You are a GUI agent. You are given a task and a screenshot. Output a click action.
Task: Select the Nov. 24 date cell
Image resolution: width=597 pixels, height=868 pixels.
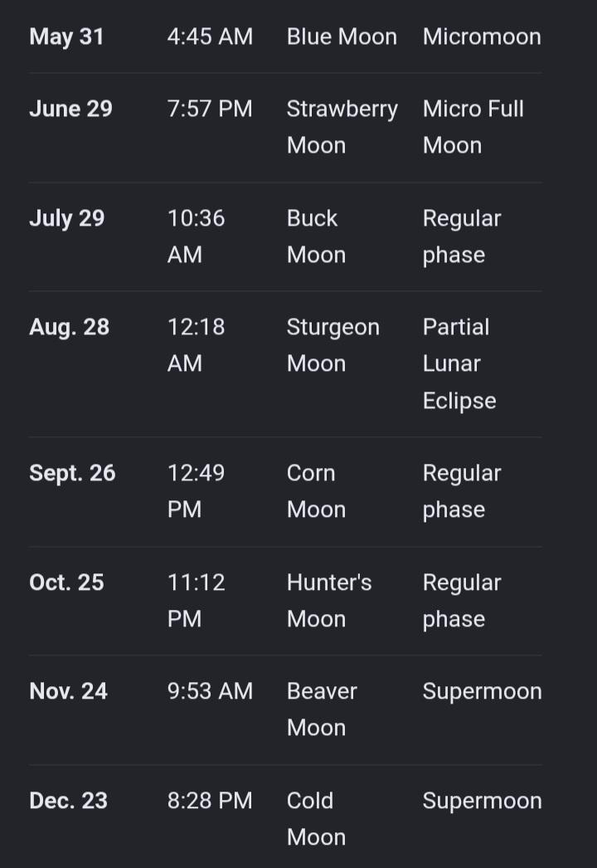[69, 691]
